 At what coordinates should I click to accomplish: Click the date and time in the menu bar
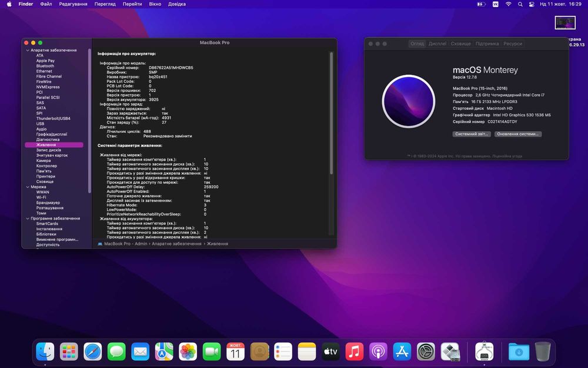[x=560, y=4]
